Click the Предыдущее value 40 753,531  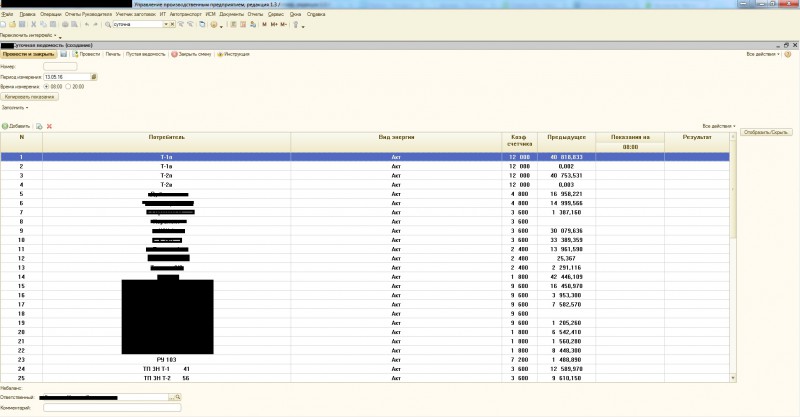566,176
